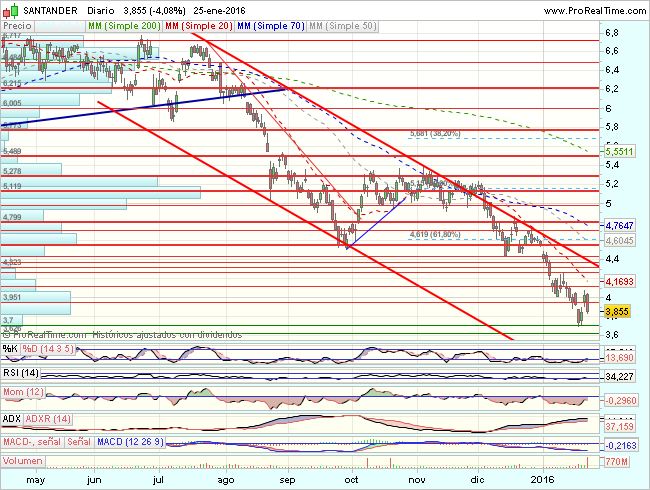This screenshot has height=490, width=650.
Task: Click the 4,7647 blue price tag
Action: click(619, 226)
